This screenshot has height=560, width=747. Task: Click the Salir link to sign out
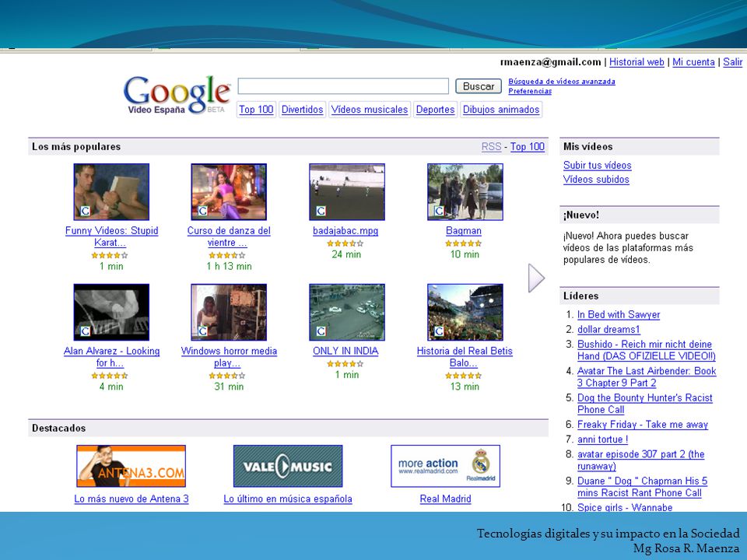pyautogui.click(x=733, y=62)
